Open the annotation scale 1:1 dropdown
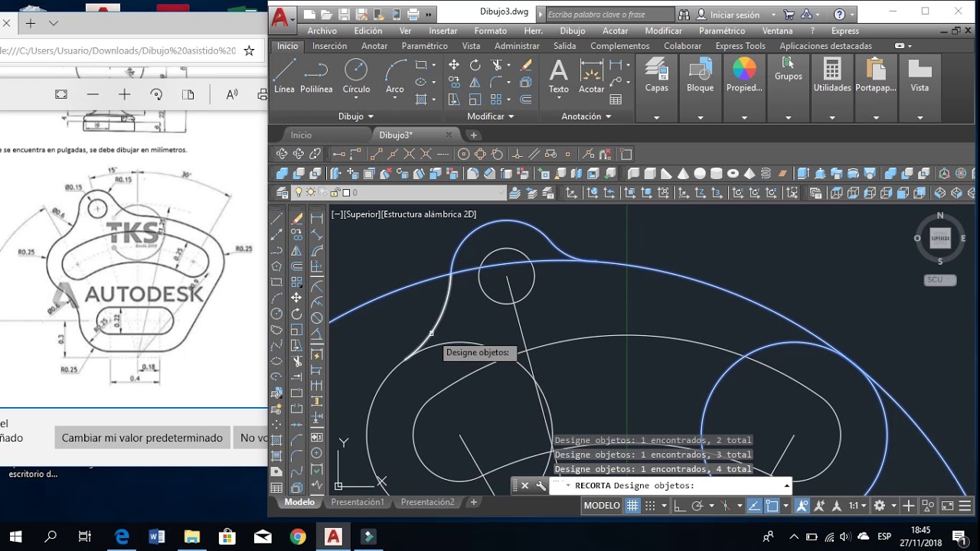 click(x=857, y=506)
